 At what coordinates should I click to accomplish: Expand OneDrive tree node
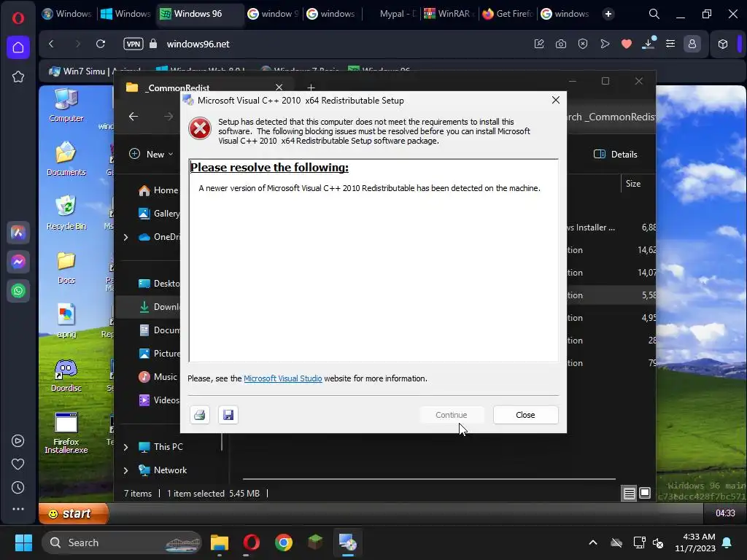(125, 237)
